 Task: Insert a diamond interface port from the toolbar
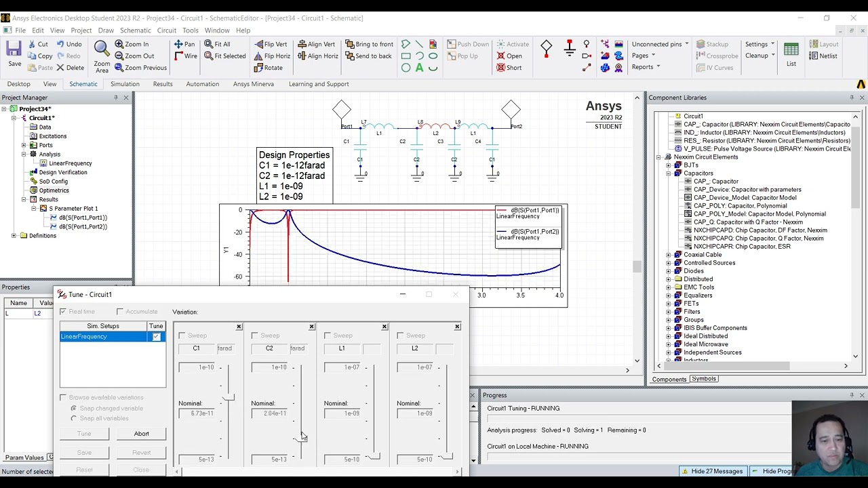(x=547, y=48)
